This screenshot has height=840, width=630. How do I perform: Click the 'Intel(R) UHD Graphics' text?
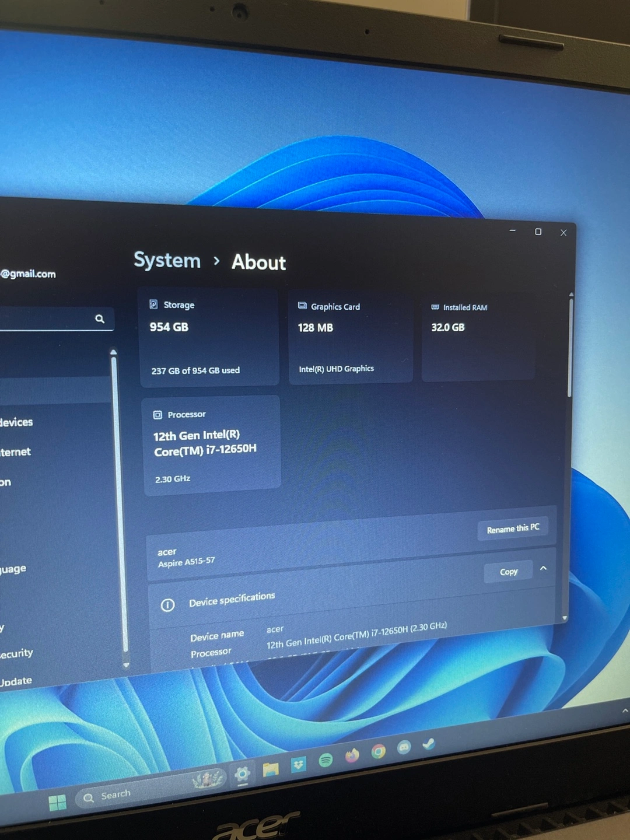click(x=337, y=369)
